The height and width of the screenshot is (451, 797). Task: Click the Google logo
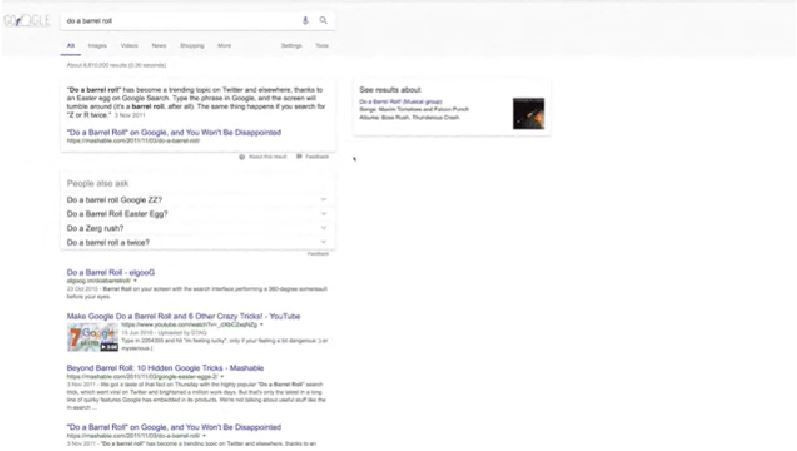pos(27,21)
